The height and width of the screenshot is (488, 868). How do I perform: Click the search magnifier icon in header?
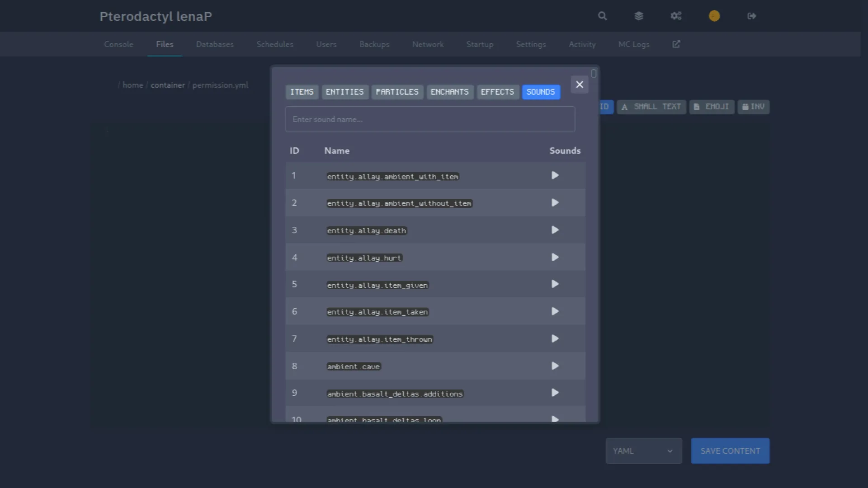(602, 16)
